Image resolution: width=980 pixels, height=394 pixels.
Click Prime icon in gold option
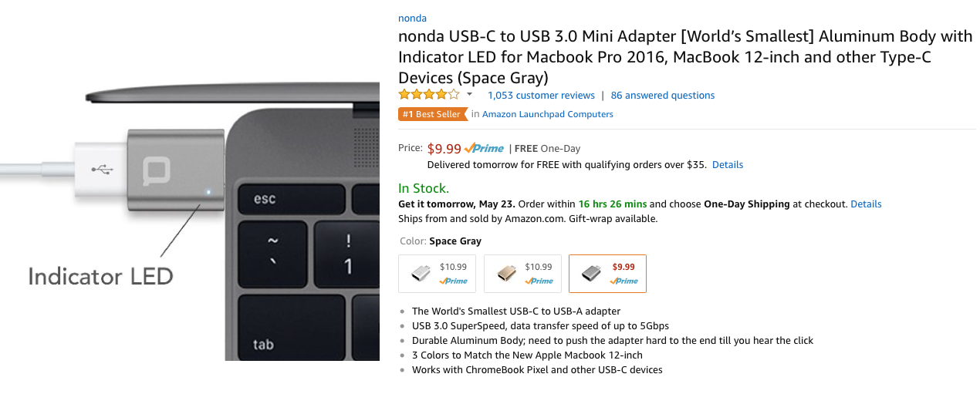pos(539,281)
